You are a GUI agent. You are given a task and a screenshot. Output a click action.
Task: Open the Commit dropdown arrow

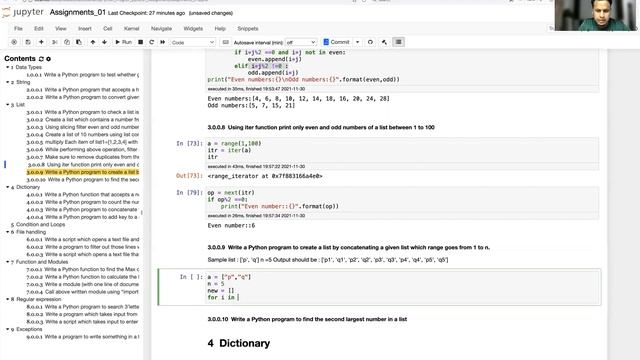pos(358,42)
